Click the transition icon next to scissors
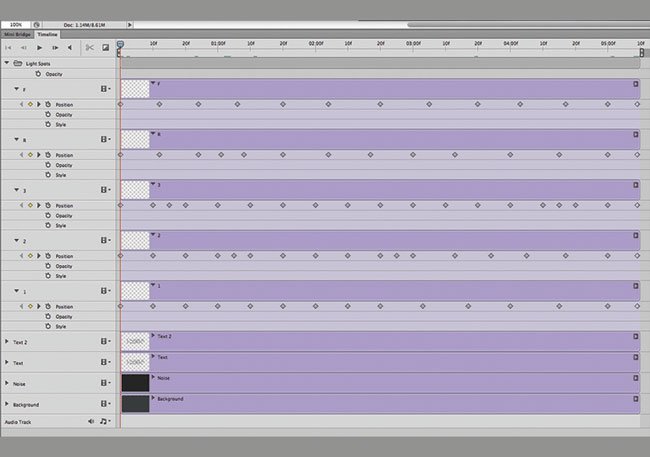The image size is (650, 457). click(x=105, y=47)
